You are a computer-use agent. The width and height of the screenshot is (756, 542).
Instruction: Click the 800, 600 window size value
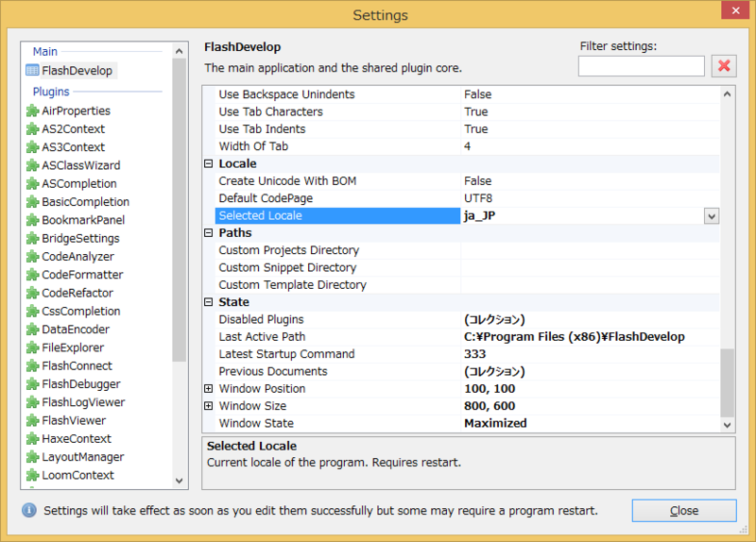tap(490, 406)
